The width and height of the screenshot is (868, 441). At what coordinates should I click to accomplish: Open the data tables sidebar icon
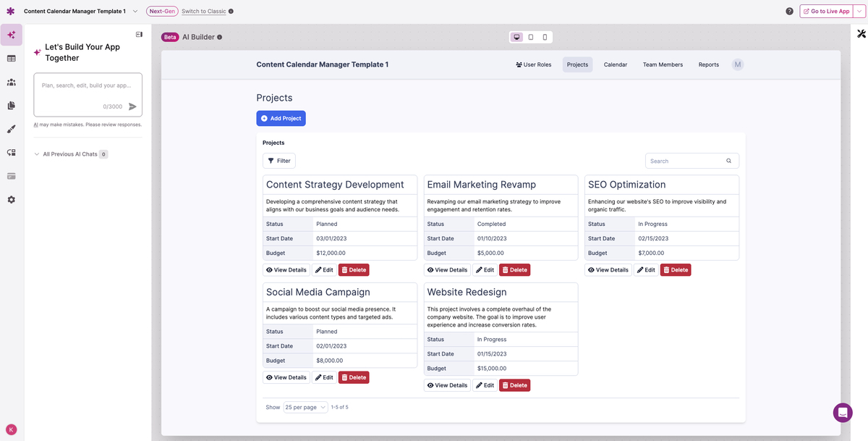coord(12,59)
